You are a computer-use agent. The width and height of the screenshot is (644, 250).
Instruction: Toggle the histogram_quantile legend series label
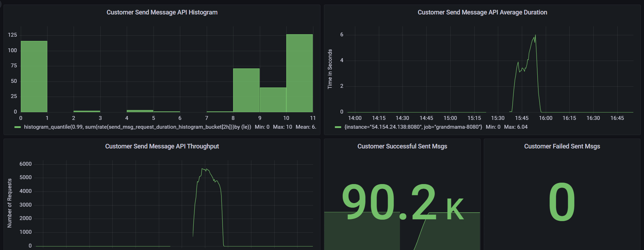pyautogui.click(x=137, y=127)
